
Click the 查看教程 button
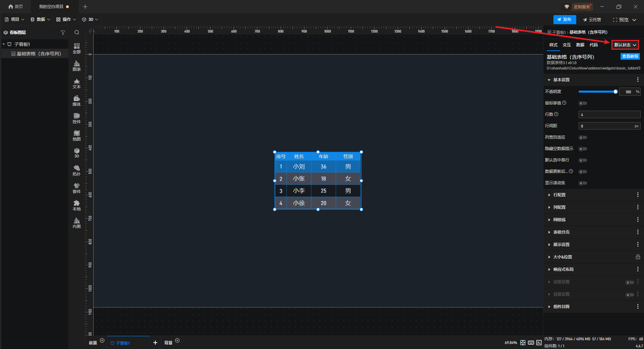[x=630, y=56]
